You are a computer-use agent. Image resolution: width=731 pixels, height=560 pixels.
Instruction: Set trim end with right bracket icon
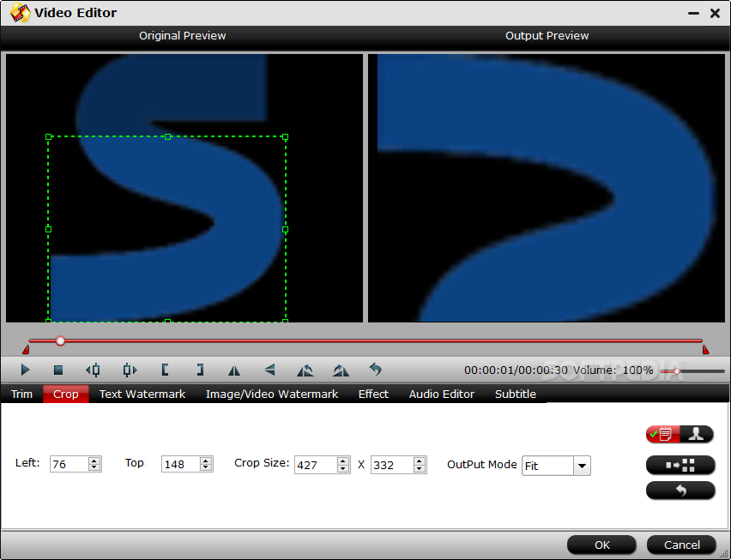tap(200, 370)
